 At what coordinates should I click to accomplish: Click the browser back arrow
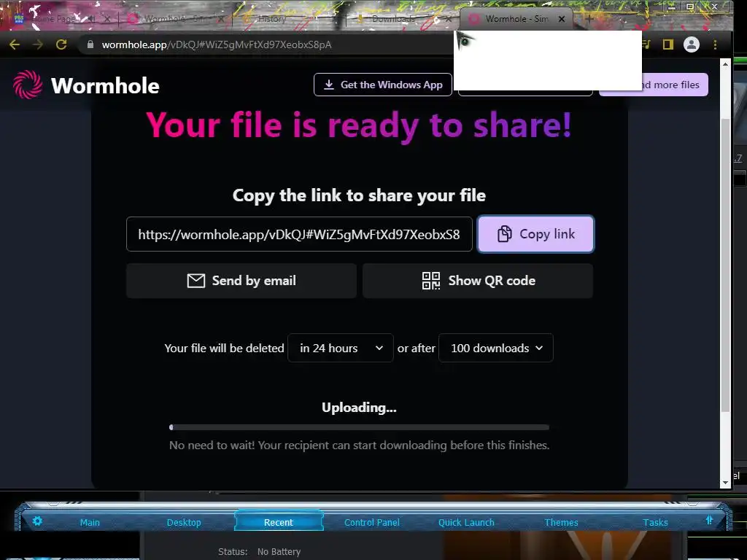[15, 44]
